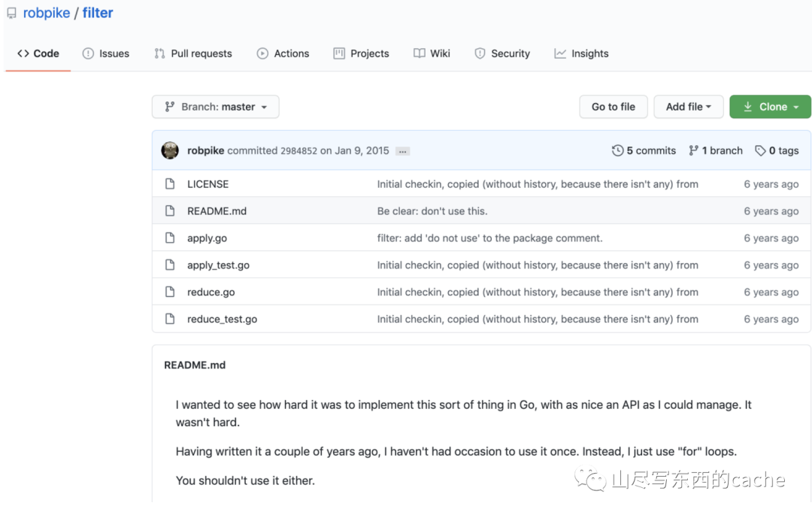Click the file icon beside reduce.go

[170, 292]
